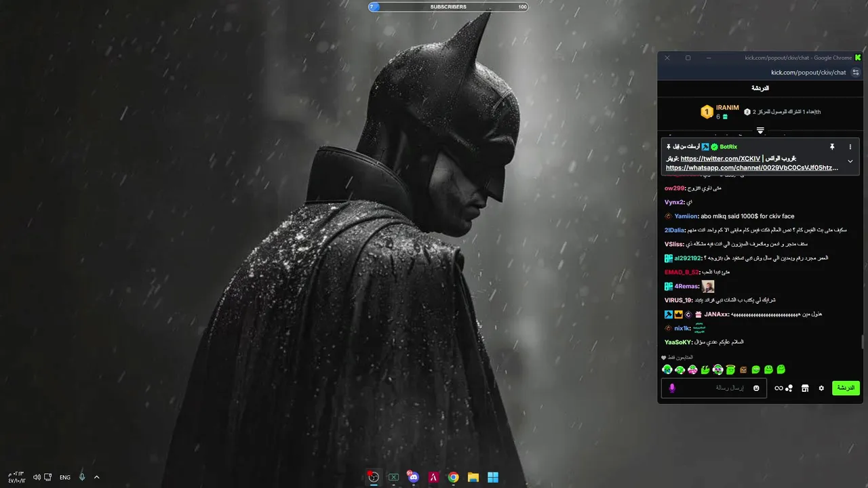Viewport: 868px width, 488px height.
Task: Open the shop storefront icon
Action: [805, 388]
